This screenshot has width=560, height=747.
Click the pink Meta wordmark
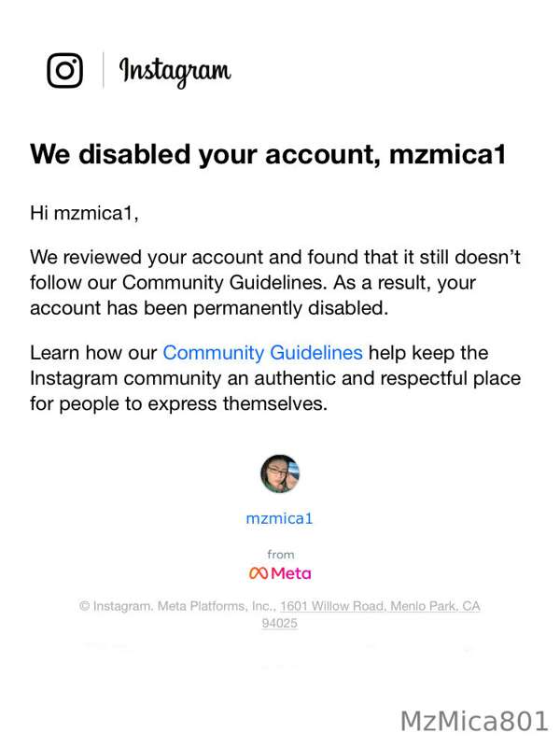pos(291,573)
